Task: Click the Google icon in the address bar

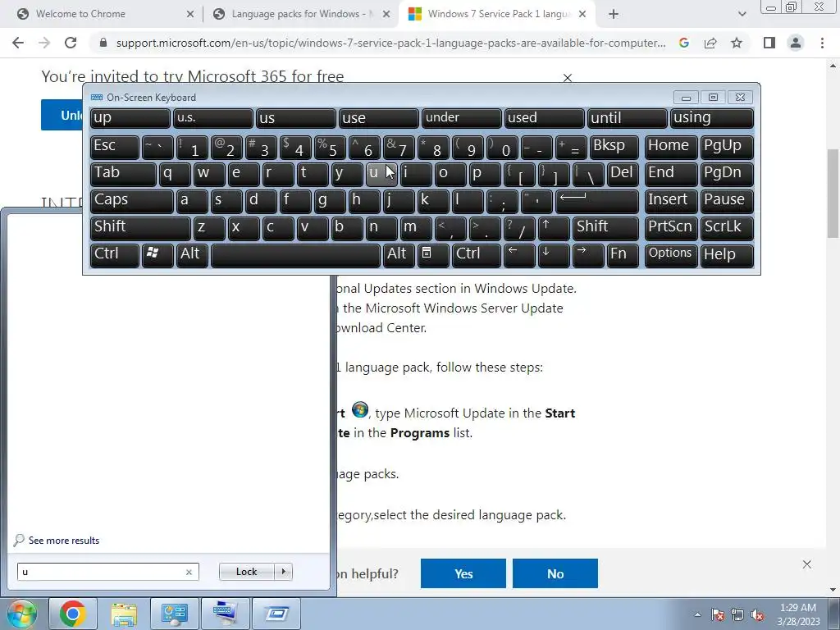Action: pyautogui.click(x=684, y=43)
